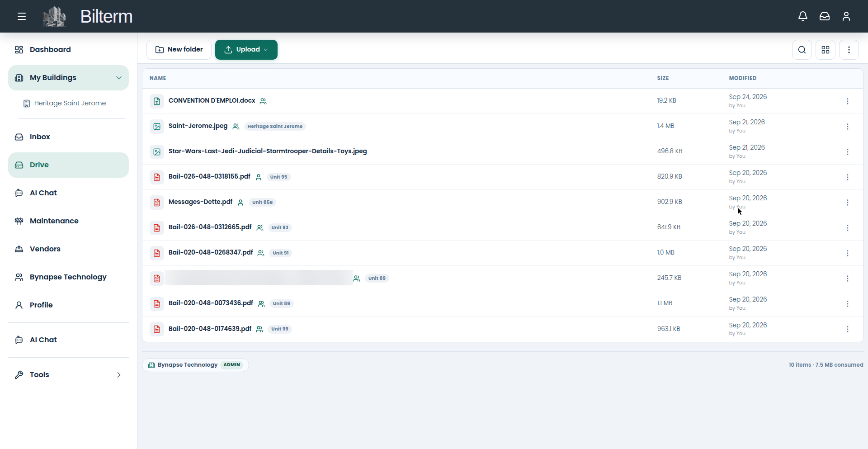Click the search icon in Drive toolbar
Image resolution: width=868 pixels, height=449 pixels.
point(802,50)
